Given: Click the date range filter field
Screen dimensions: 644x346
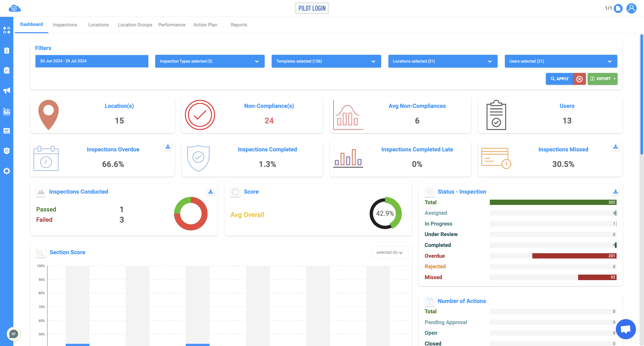Looking at the screenshot, I should coord(92,61).
